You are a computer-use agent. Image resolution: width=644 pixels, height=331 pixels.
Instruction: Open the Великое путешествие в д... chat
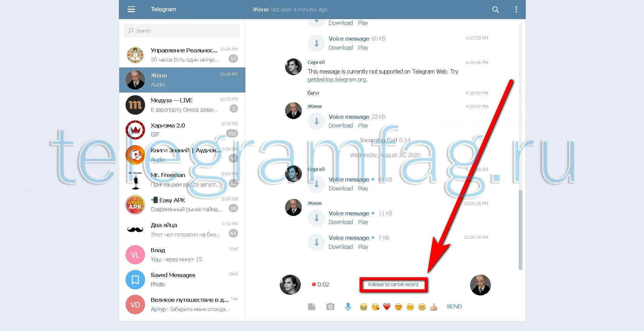pyautogui.click(x=182, y=305)
